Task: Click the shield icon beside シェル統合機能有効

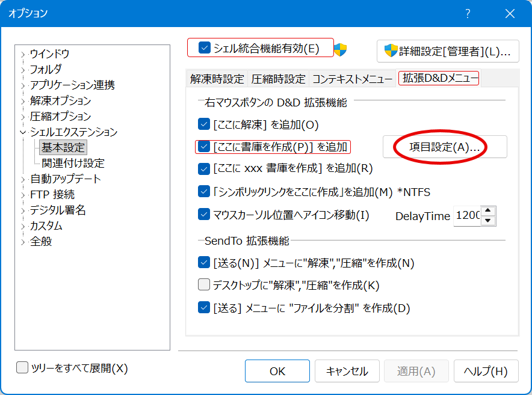Action: click(339, 49)
